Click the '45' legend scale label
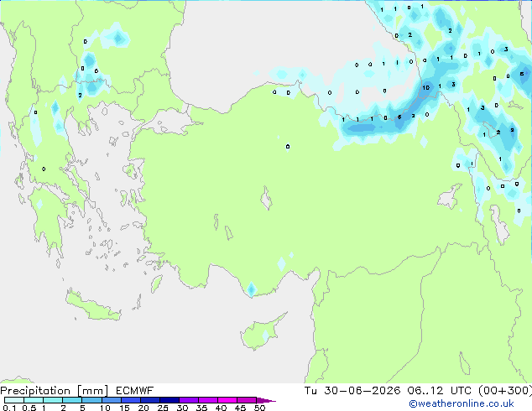Viewport: 532px width, 411px height. (x=240, y=408)
